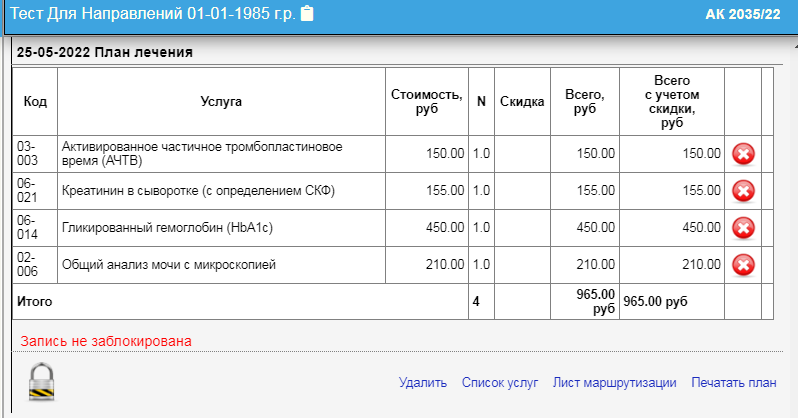This screenshot has width=798, height=418.
Task: Click Печатать план to print the plan
Action: coord(733,383)
